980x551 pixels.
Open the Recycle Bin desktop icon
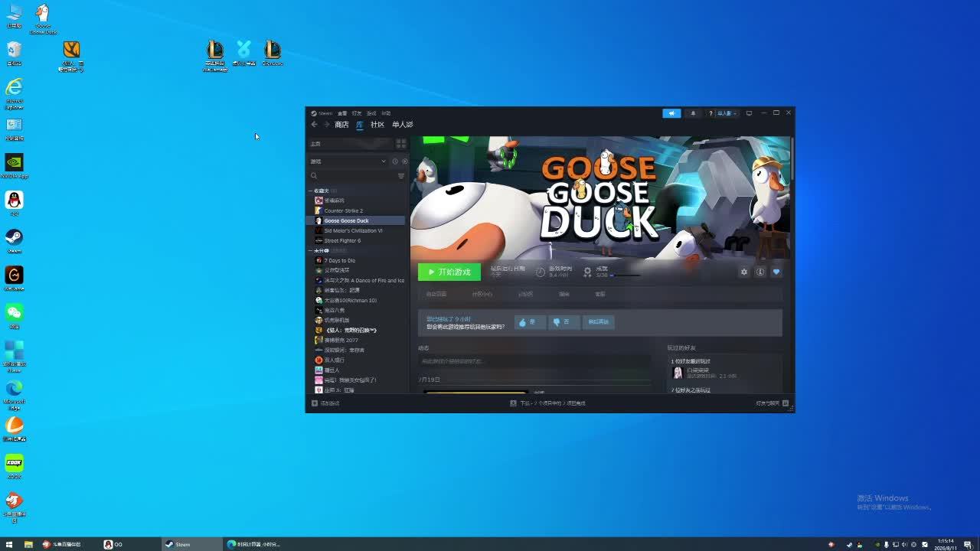tap(14, 53)
